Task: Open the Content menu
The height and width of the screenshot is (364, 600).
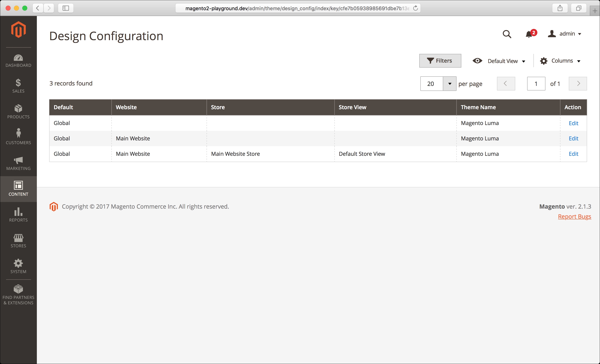Action: [18, 189]
